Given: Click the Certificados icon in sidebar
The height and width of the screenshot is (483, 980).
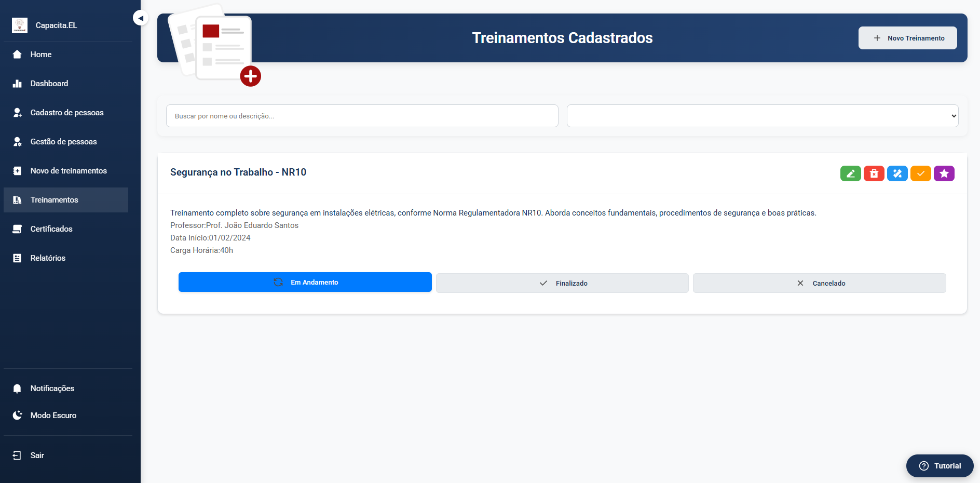Looking at the screenshot, I should point(17,229).
